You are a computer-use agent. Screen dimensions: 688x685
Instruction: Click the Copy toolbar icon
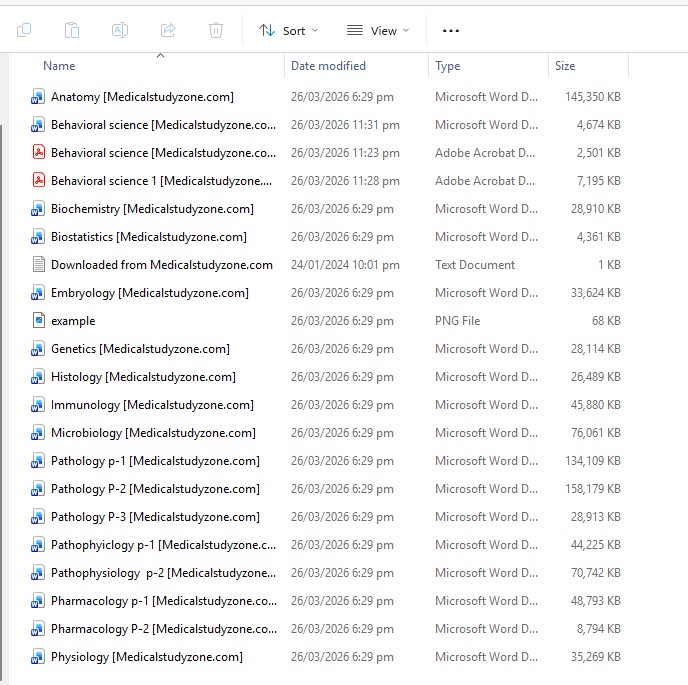coord(24,30)
